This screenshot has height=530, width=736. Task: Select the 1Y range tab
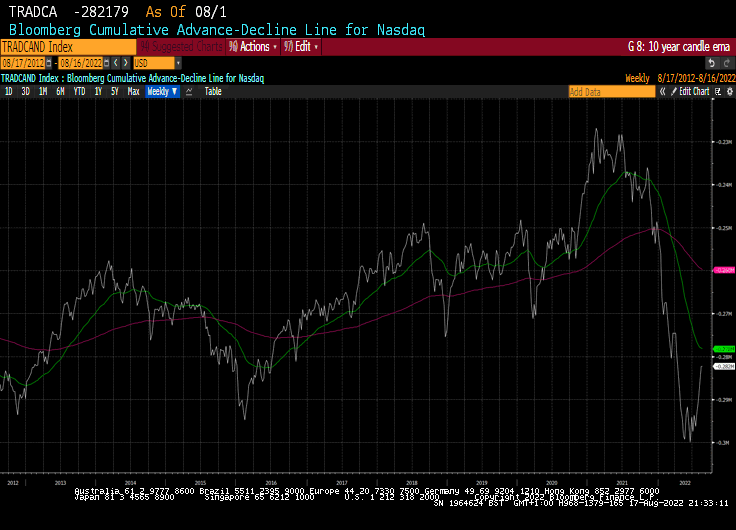(x=98, y=92)
